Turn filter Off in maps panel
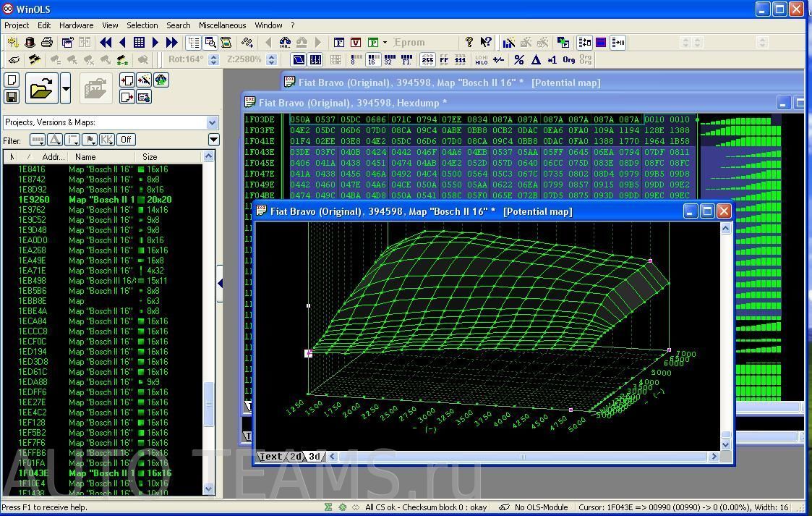This screenshot has height=516, width=812. (127, 140)
